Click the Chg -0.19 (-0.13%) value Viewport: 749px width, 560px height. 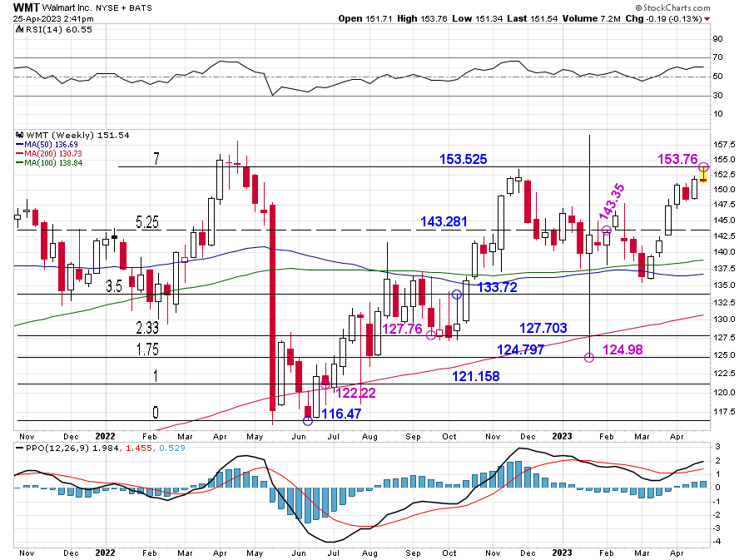[663, 18]
